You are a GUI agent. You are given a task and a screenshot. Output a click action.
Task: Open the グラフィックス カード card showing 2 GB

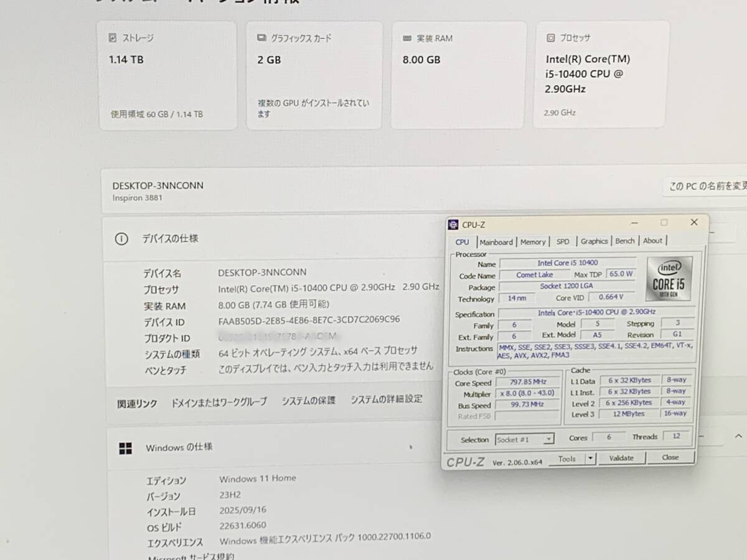pos(314,75)
